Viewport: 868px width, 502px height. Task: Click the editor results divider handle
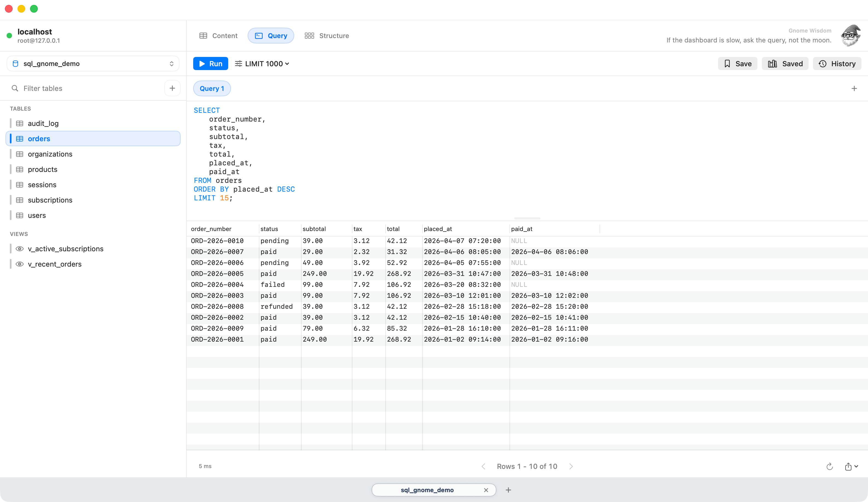[x=527, y=218]
